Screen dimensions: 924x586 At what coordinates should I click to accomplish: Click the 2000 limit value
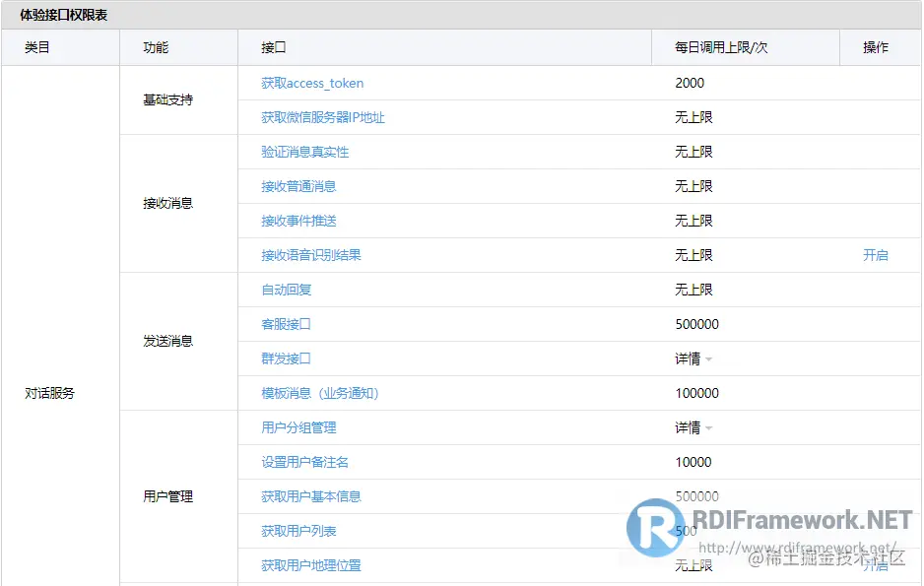point(690,83)
